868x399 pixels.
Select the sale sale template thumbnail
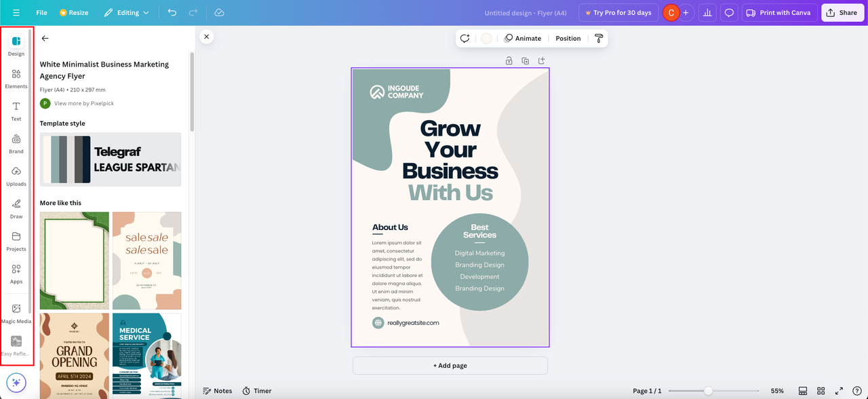pyautogui.click(x=146, y=261)
